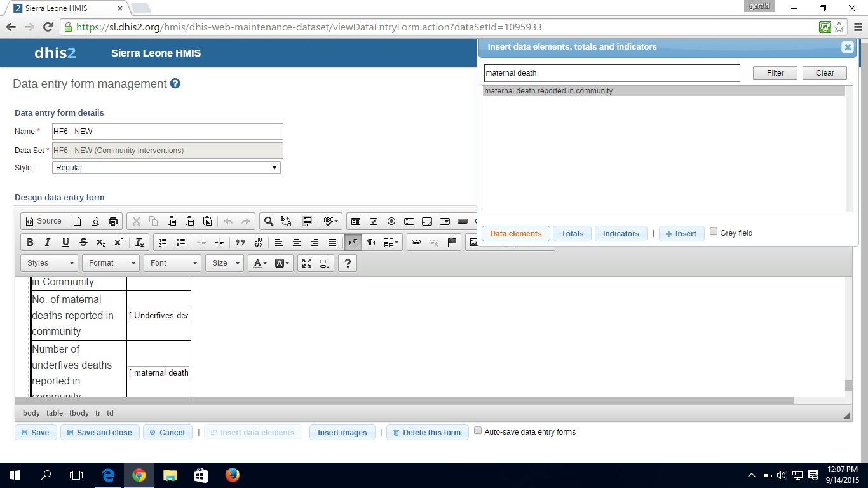Viewport: 868px width, 488px height.
Task: Open the Font dropdown
Action: click(172, 263)
